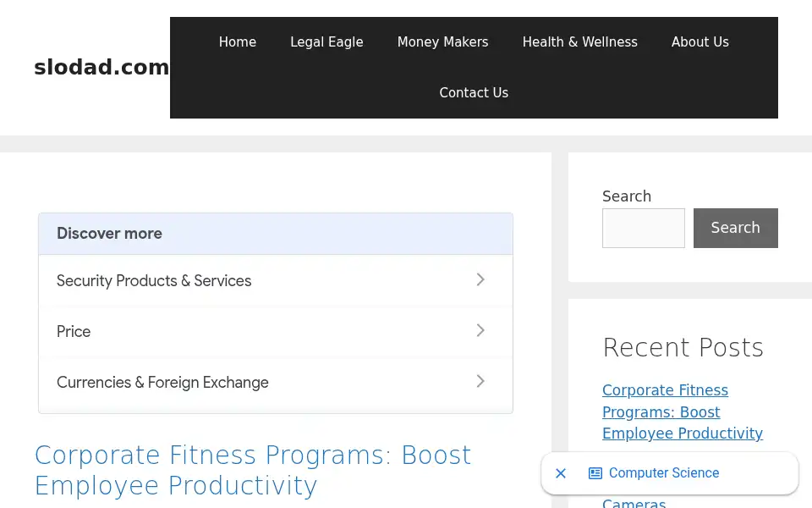Expand Currencies & Foreign Exchange chevron
The image size is (812, 508).
tap(480, 382)
